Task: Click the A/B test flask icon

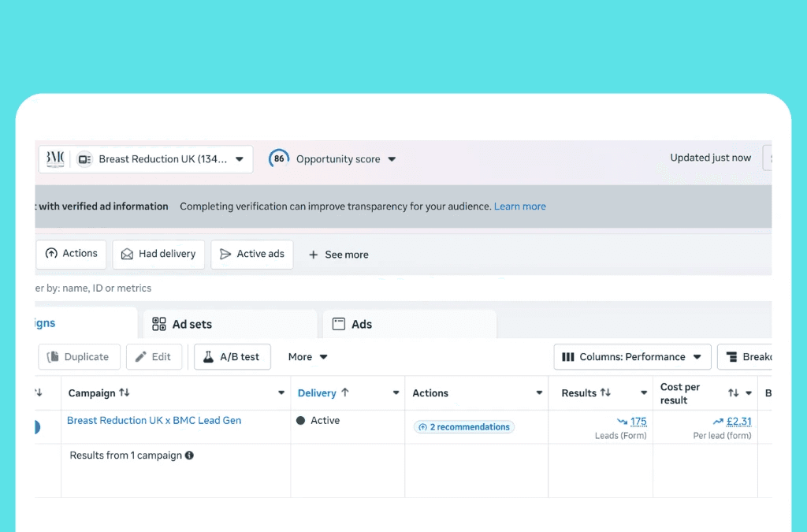Action: pyautogui.click(x=208, y=357)
